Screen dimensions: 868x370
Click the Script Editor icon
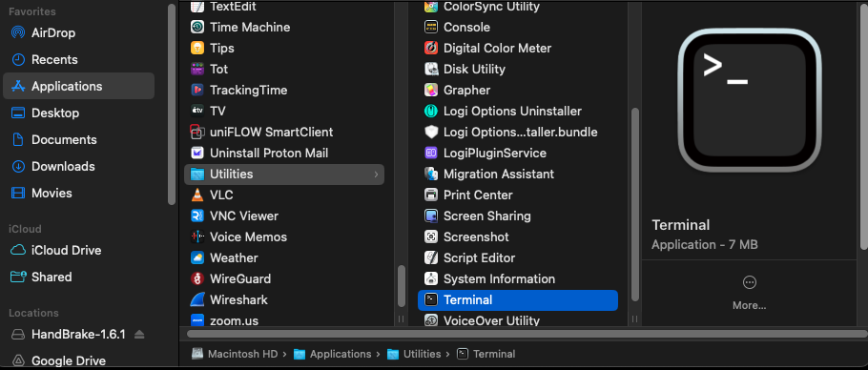point(431,257)
